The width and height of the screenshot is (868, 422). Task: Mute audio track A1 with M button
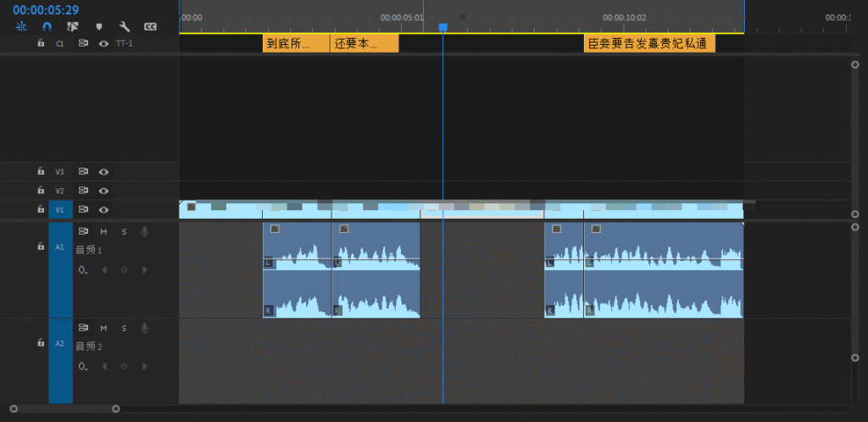click(x=103, y=231)
